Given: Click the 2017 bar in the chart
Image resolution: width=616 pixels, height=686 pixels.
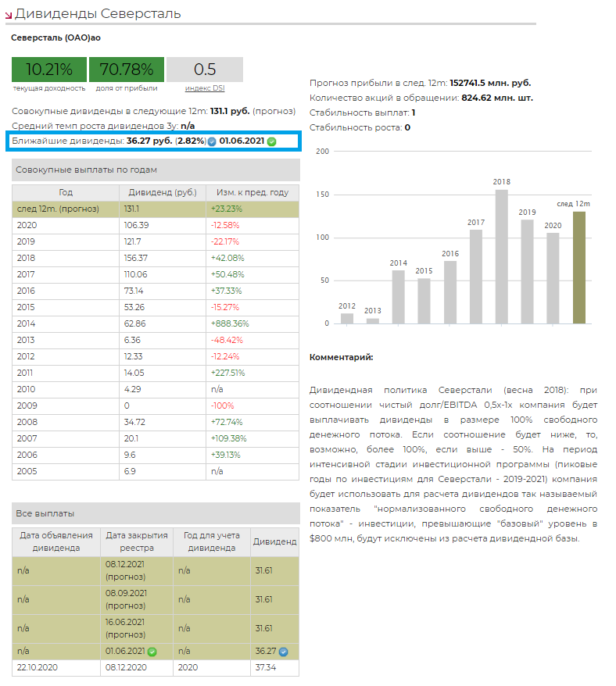Looking at the screenshot, I should coord(476,277).
